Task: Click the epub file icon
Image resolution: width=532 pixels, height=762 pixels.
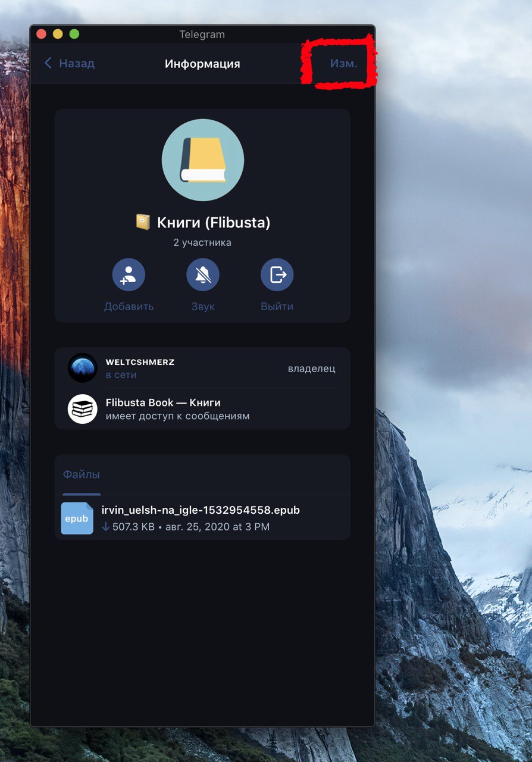Action: tap(77, 518)
